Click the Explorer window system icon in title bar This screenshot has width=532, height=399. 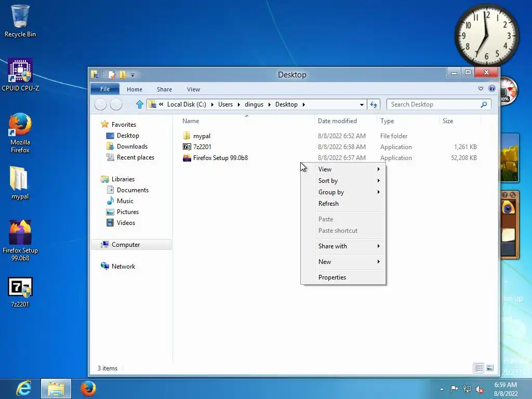click(x=95, y=74)
